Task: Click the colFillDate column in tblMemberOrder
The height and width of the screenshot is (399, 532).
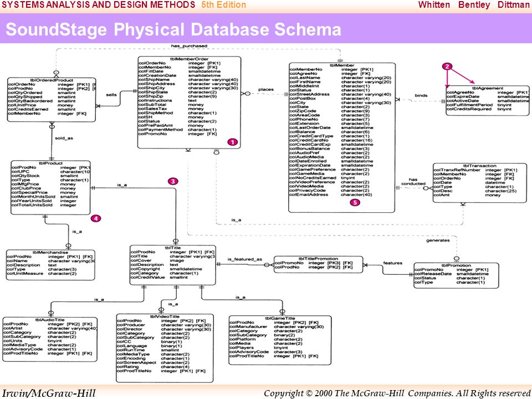Action: click(x=180, y=71)
